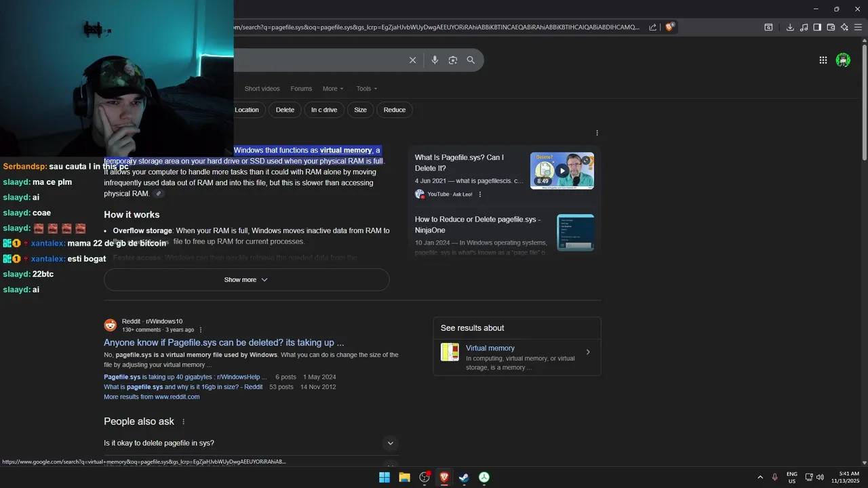Open the media playlist music icon
This screenshot has height=488, width=868.
pos(804,27)
